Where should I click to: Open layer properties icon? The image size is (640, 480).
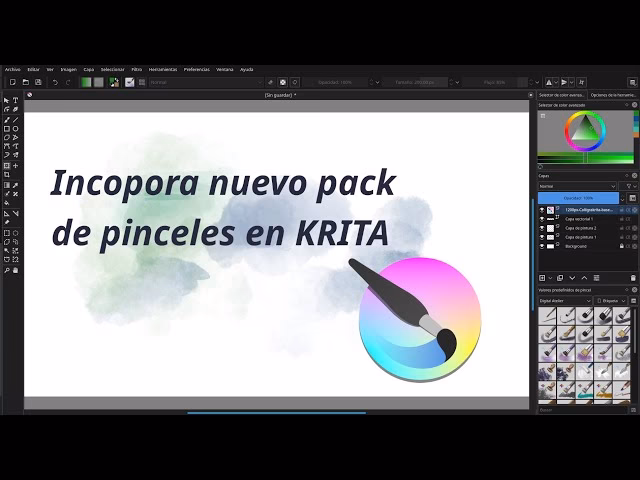point(596,278)
